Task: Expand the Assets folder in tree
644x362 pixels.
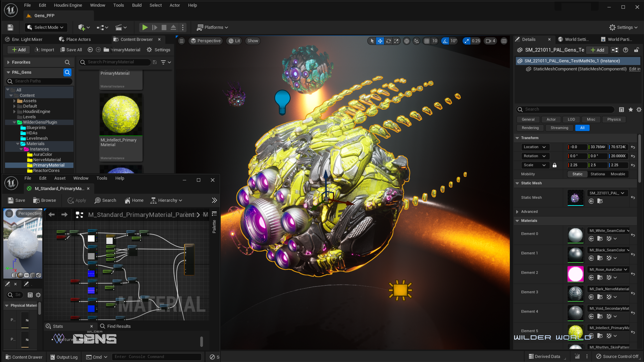Action: (14, 101)
